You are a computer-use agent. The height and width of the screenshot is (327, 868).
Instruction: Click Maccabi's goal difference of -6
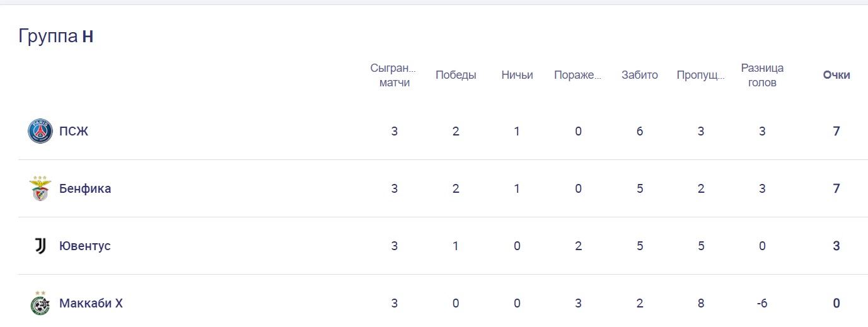click(x=762, y=303)
